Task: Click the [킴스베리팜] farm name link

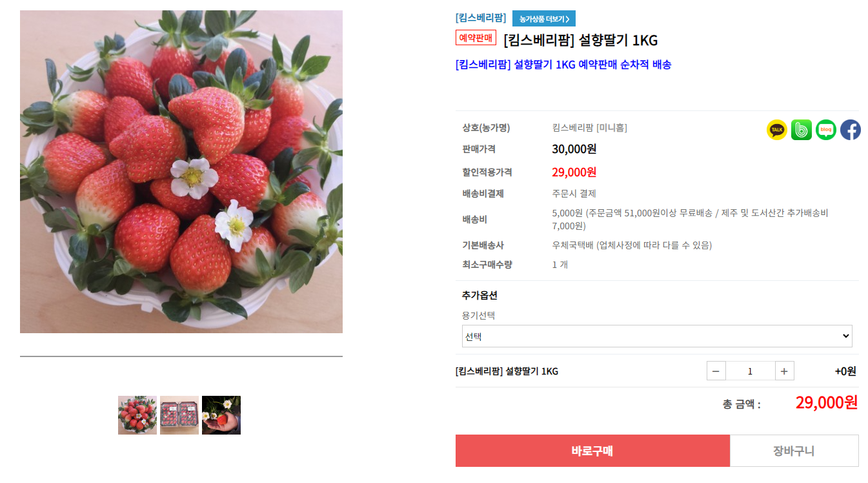Action: click(481, 17)
